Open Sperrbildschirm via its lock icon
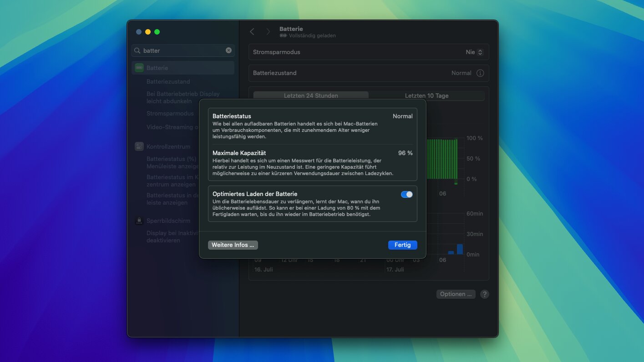The width and height of the screenshot is (644, 362). coord(139,221)
